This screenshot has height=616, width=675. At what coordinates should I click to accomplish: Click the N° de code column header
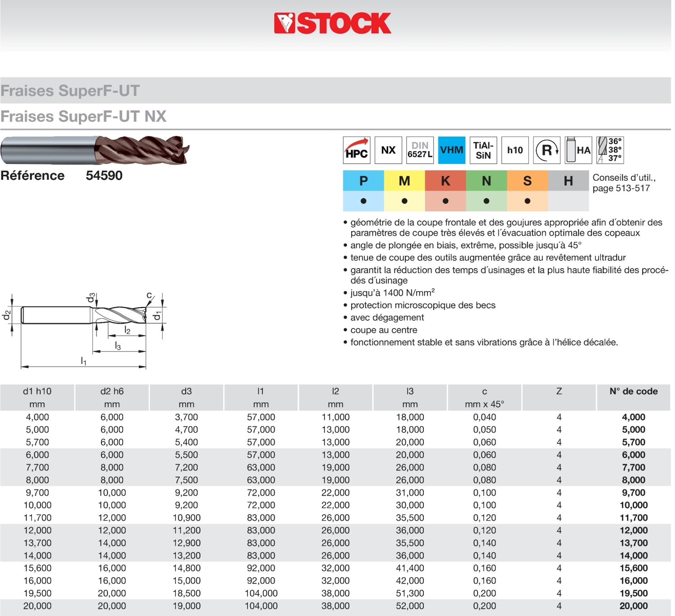(634, 397)
